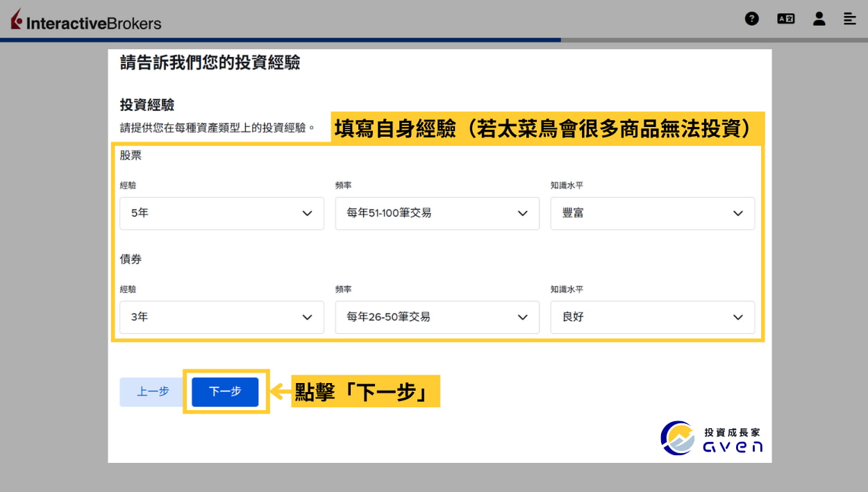Open stock experience dropdown showing 5年
Viewport: 868px width, 492px height.
222,213
